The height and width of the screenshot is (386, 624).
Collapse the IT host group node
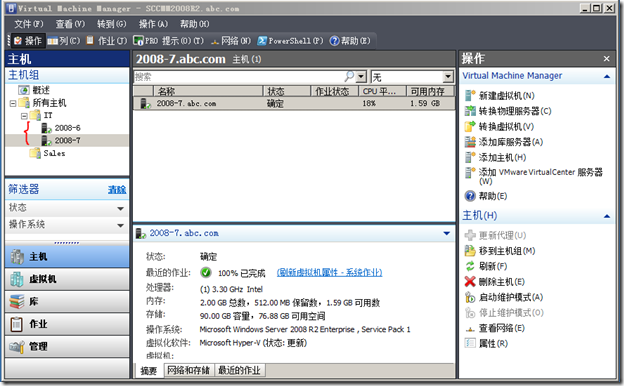click(x=24, y=116)
